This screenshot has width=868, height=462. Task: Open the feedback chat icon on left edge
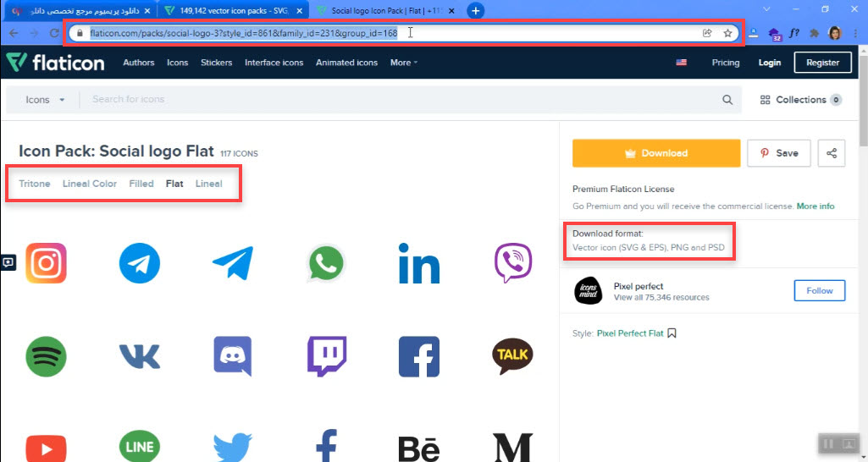tap(8, 262)
